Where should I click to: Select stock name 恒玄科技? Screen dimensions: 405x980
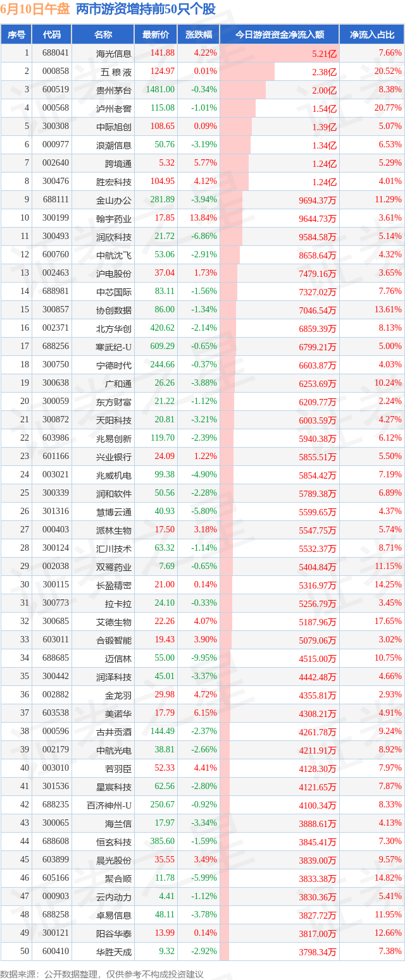114,842
